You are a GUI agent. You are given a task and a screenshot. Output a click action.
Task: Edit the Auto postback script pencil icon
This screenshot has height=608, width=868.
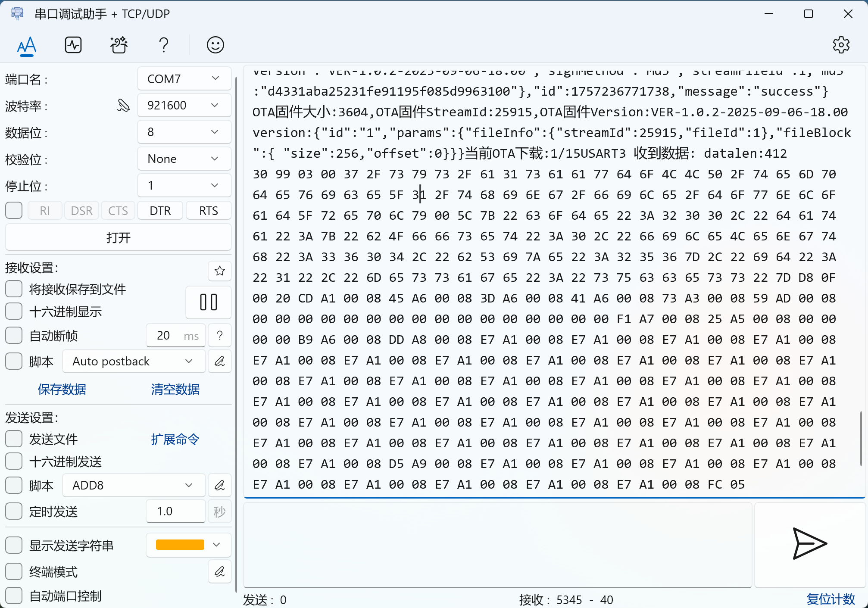click(x=220, y=361)
